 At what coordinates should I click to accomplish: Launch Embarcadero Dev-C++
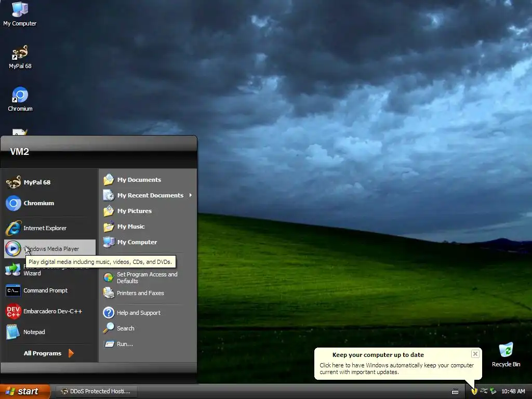(x=49, y=311)
